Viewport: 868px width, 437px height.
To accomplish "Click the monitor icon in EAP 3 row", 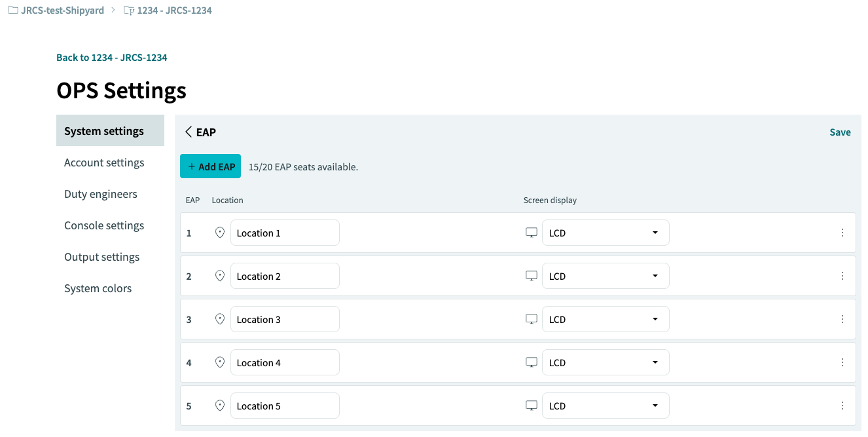I will pyautogui.click(x=532, y=319).
